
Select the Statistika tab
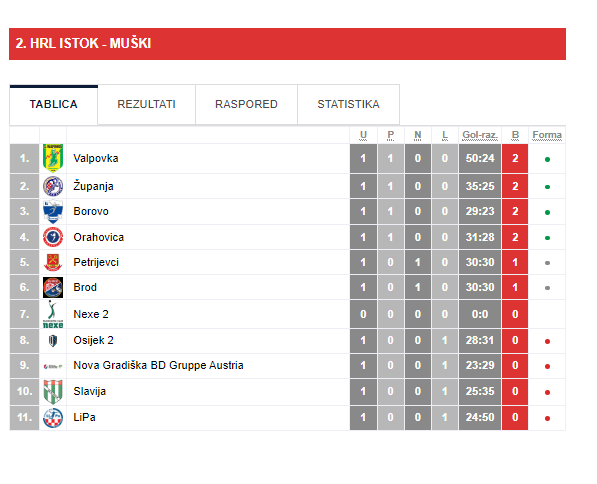(x=348, y=104)
